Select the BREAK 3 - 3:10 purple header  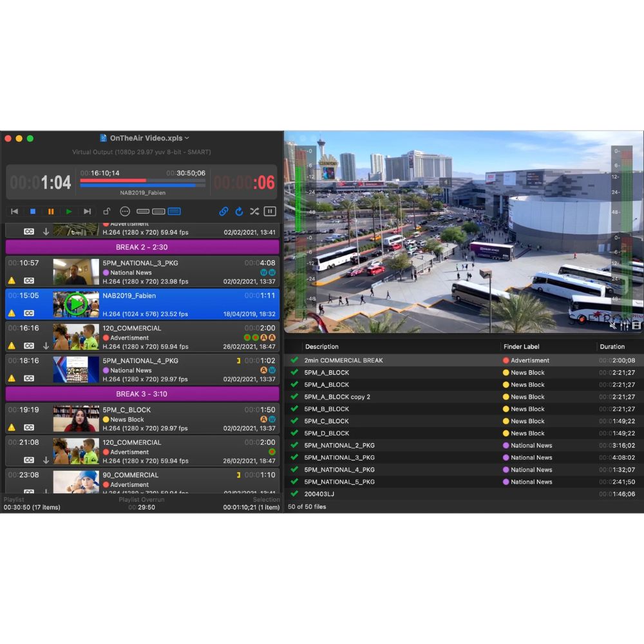(x=142, y=393)
